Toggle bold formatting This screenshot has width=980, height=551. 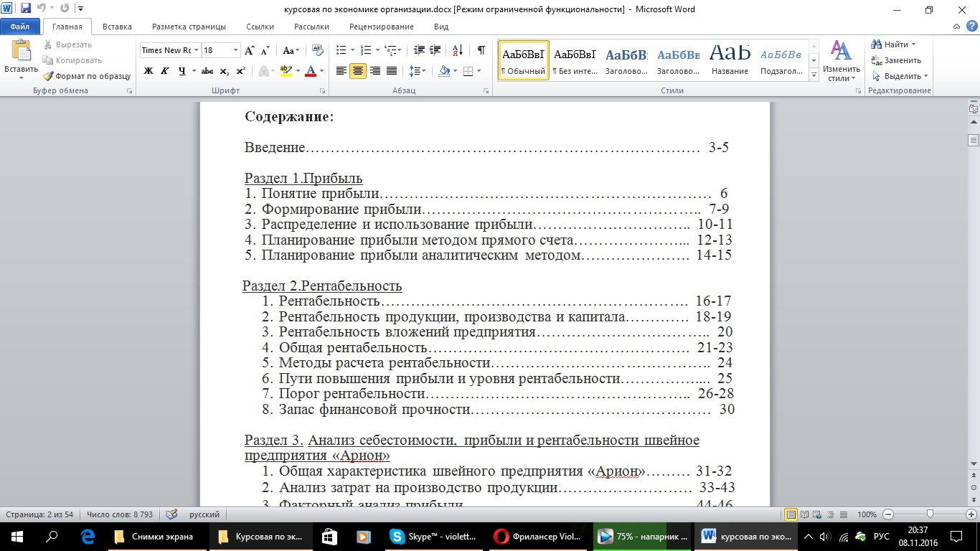click(149, 71)
